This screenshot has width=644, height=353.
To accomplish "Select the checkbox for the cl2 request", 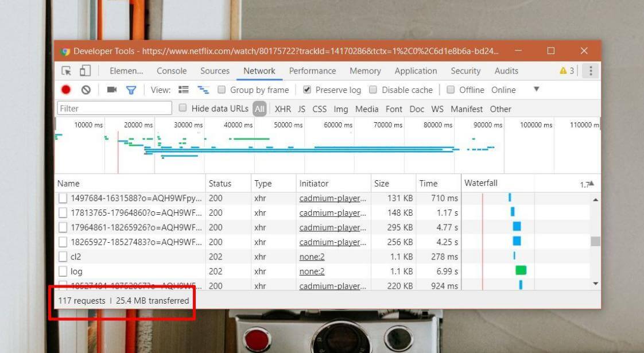I will pos(63,257).
